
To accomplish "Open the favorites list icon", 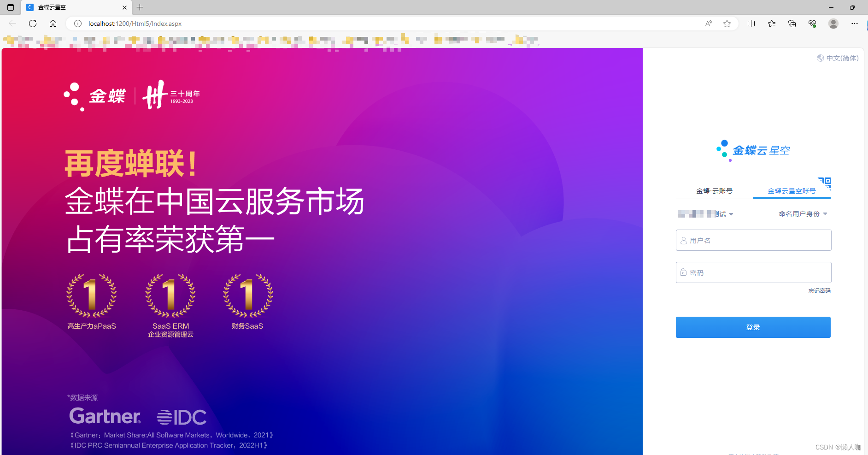I will click(772, 24).
